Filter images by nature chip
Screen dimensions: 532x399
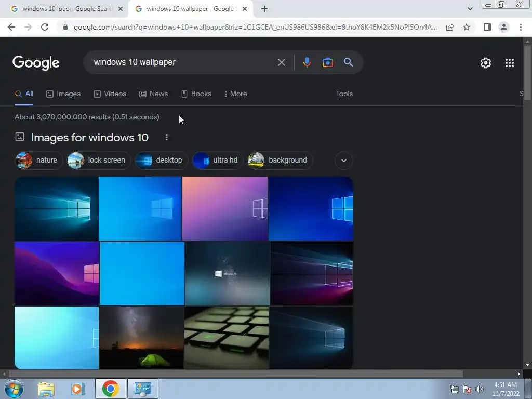(38, 160)
